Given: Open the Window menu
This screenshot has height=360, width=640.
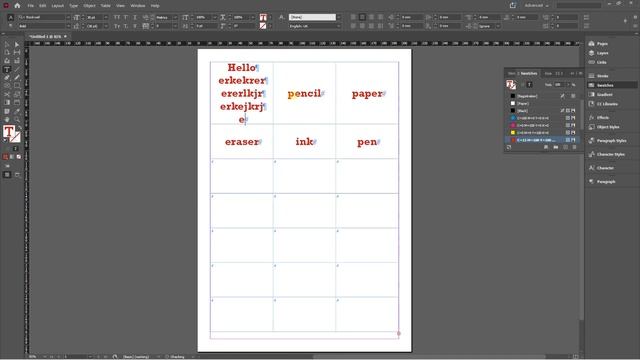Looking at the screenshot, I should (138, 6).
